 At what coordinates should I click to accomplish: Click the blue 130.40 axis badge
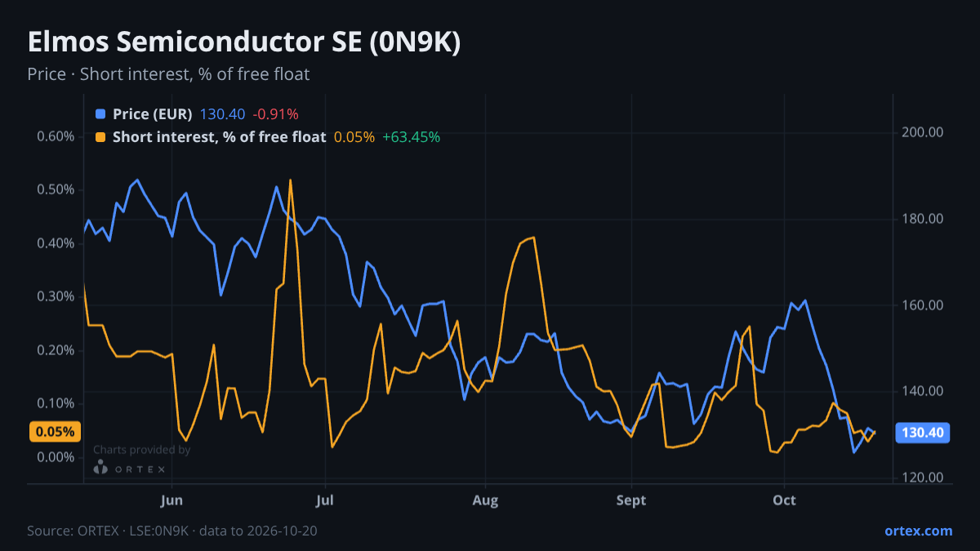coord(923,433)
